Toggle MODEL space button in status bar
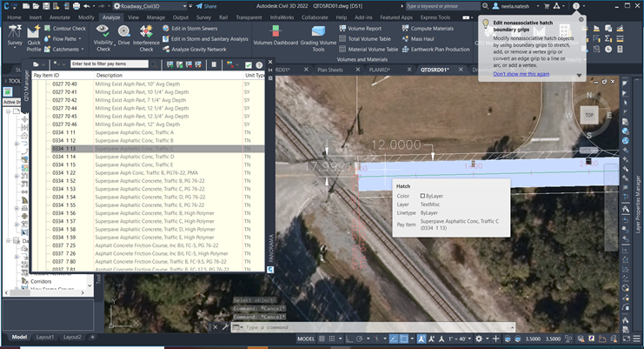Viewport: 644px width, 349px height. (x=306, y=339)
